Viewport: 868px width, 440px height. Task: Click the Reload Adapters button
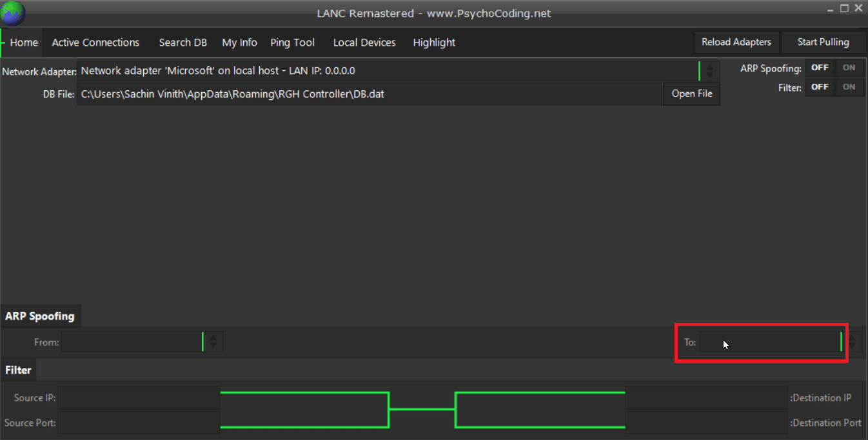pos(736,42)
